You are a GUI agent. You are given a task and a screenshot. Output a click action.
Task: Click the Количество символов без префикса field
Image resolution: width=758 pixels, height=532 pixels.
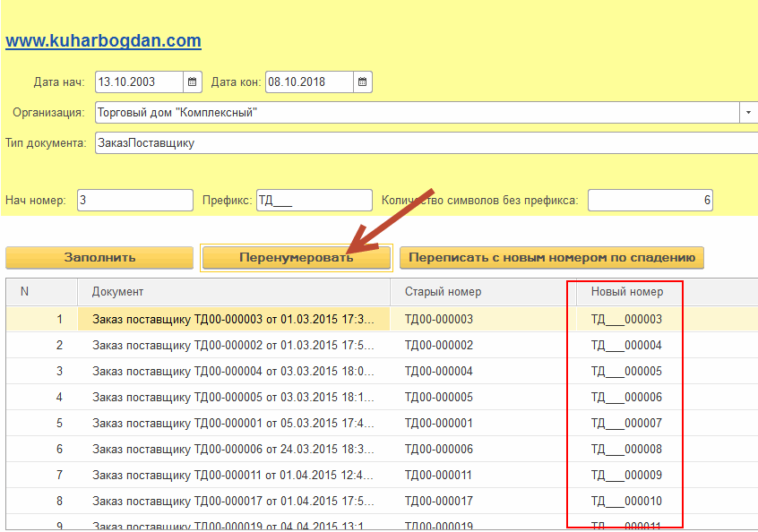click(650, 201)
